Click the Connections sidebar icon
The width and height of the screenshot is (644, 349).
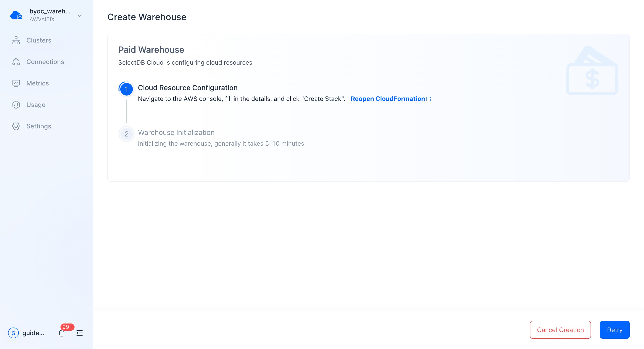point(16,62)
